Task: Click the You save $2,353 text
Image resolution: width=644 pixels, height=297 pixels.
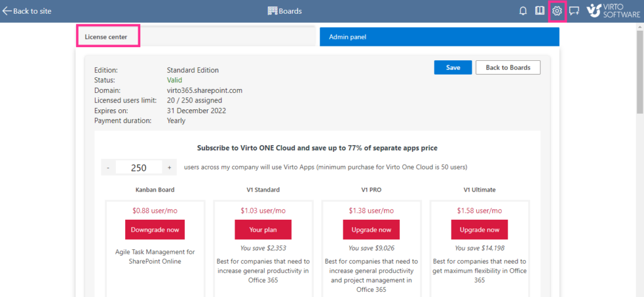Action: pyautogui.click(x=263, y=248)
